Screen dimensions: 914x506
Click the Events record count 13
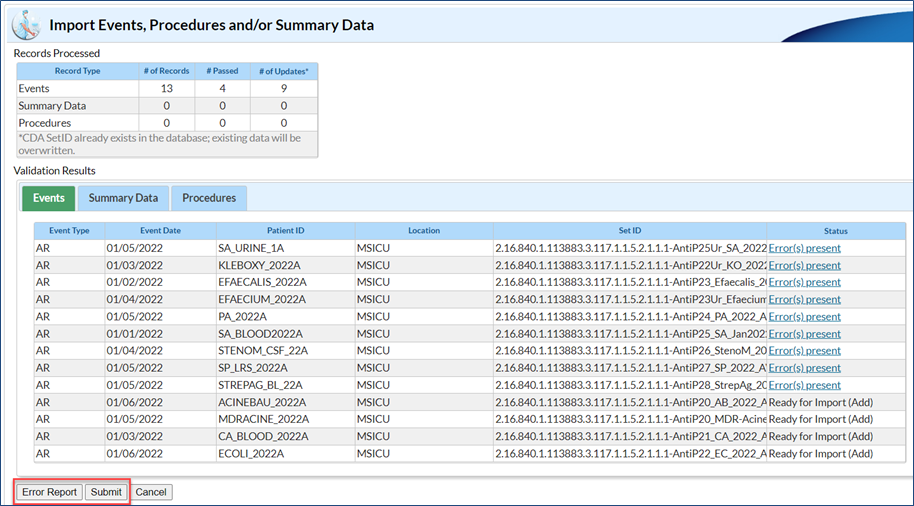pyautogui.click(x=167, y=89)
